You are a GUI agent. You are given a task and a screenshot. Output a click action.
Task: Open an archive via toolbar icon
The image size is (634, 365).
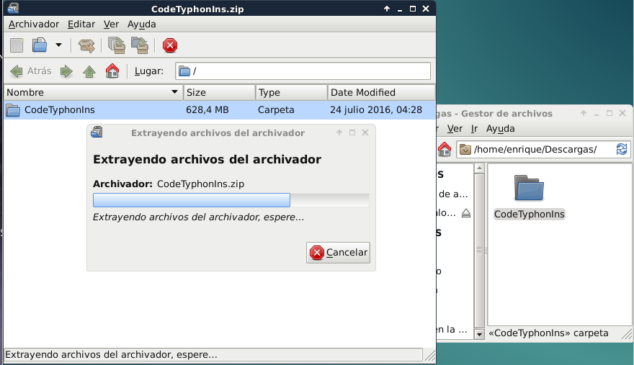(40, 45)
